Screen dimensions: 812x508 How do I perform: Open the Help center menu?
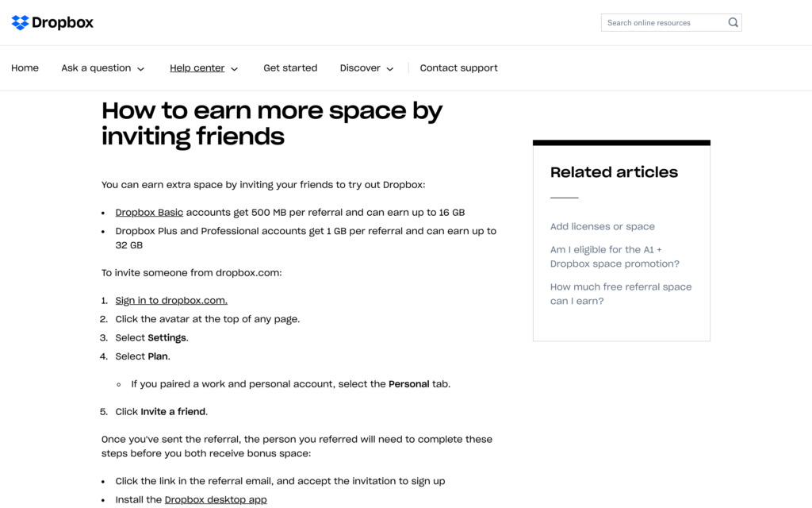click(197, 68)
